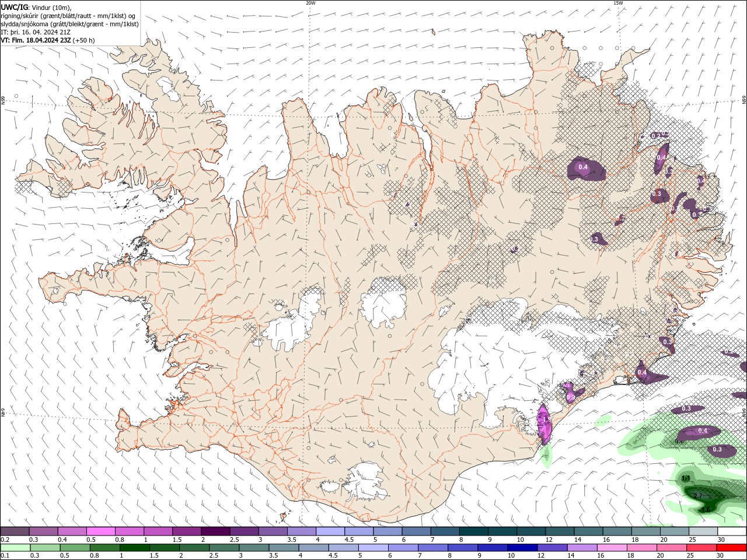Click the '0.2' precipitation value in northeast Iceland
Viewport: 747px width, 560px height.
click(x=655, y=135)
